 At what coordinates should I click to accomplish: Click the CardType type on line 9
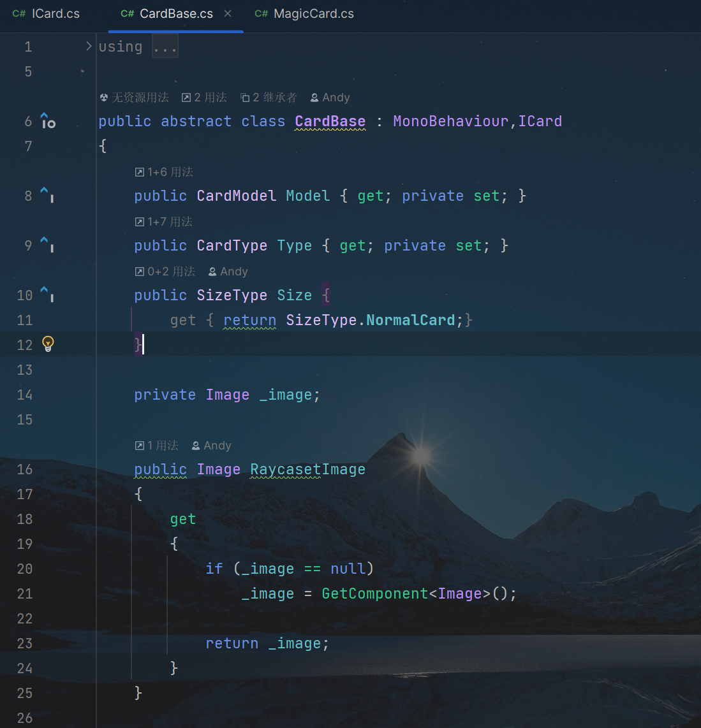232,245
